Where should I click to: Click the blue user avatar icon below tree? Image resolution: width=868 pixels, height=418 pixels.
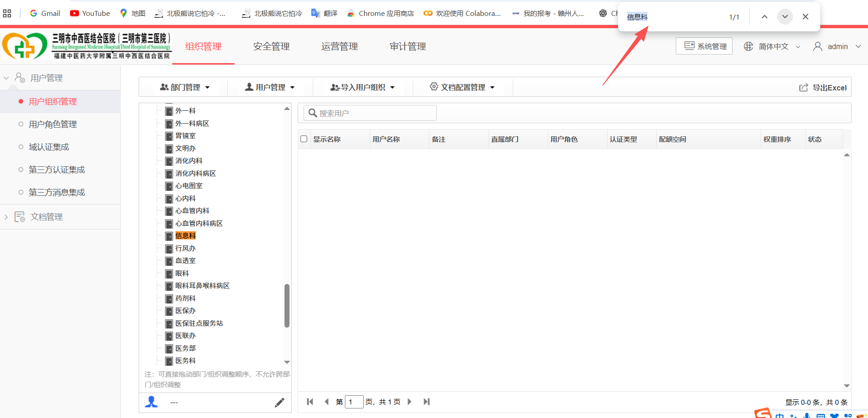point(151,402)
